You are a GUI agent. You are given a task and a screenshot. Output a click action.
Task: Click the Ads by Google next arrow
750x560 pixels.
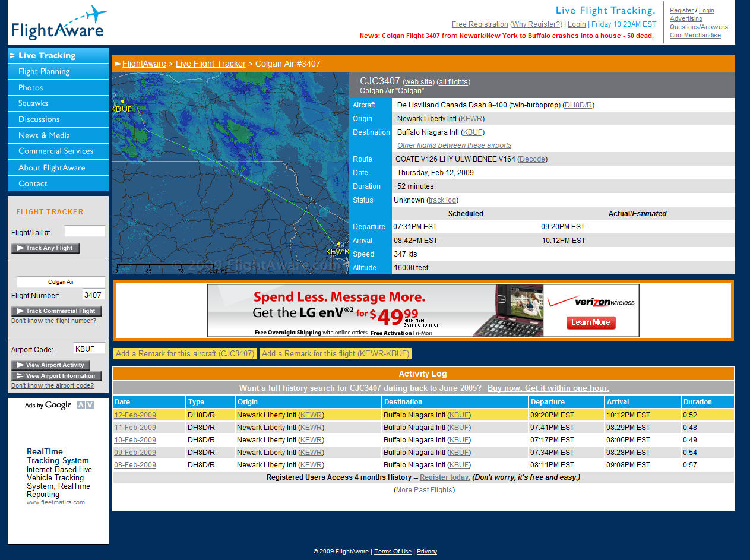coord(90,405)
